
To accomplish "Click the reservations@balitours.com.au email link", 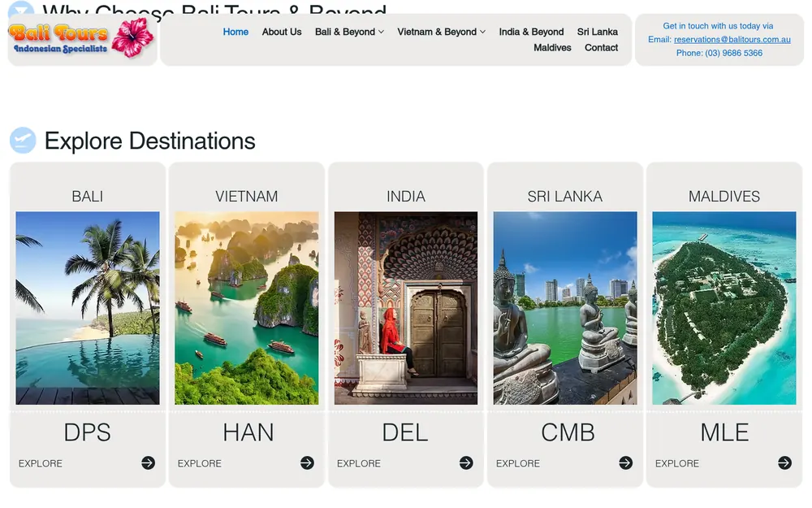I will tap(732, 39).
